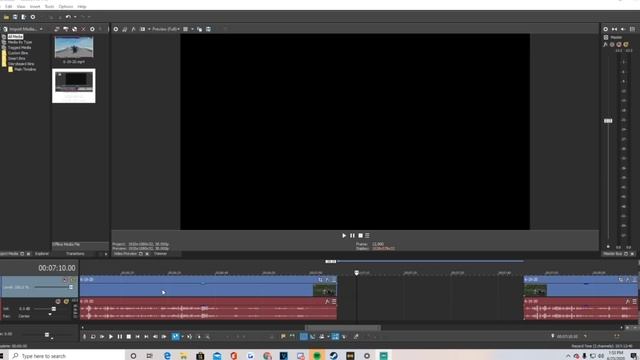Select Main Timeline bin
This screenshot has width=640, height=360.
25,69
